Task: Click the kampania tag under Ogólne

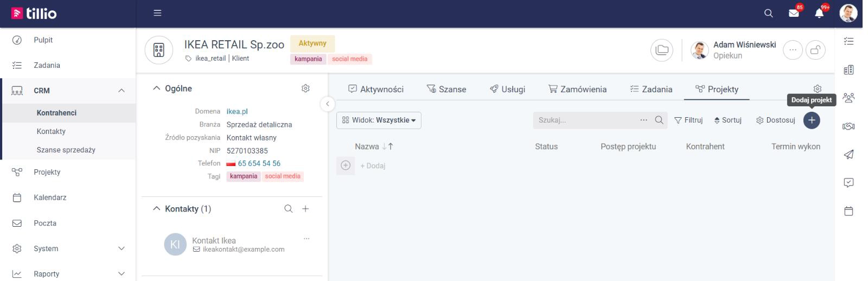Action: [244, 176]
